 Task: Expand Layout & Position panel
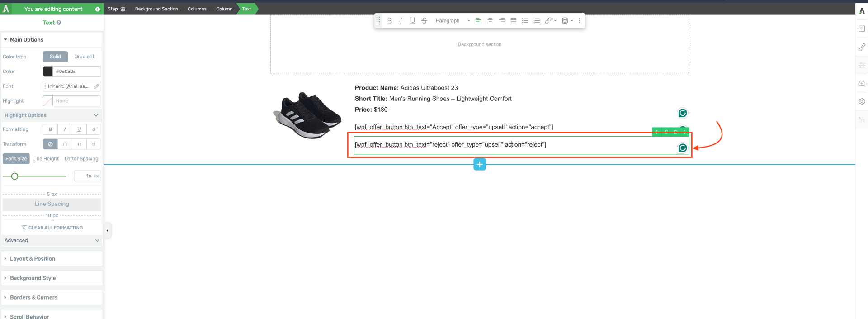[x=52, y=259]
